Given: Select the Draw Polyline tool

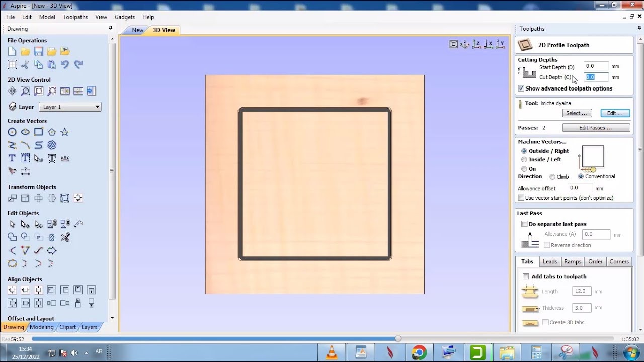Looking at the screenshot, I should [12, 145].
